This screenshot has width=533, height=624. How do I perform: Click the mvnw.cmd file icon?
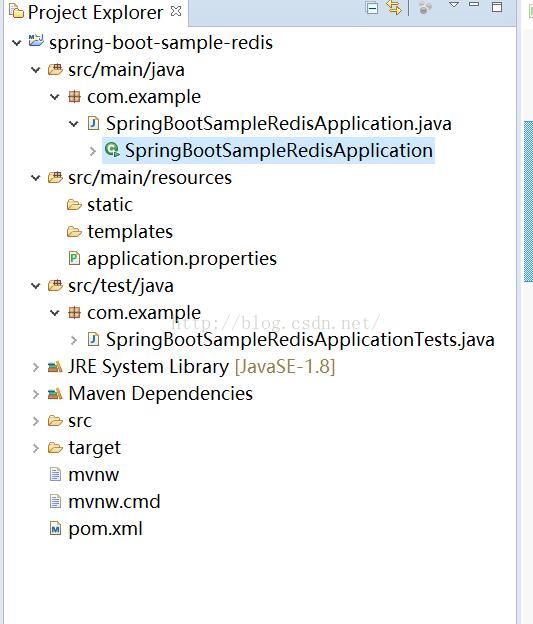click(55, 501)
